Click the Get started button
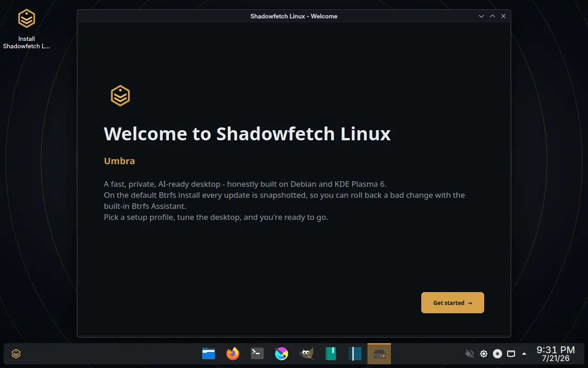The image size is (588, 368). 452,303
